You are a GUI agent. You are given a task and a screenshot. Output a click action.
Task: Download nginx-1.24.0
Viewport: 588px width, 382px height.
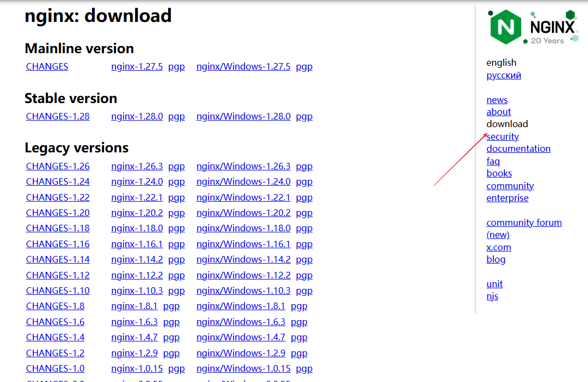(137, 181)
